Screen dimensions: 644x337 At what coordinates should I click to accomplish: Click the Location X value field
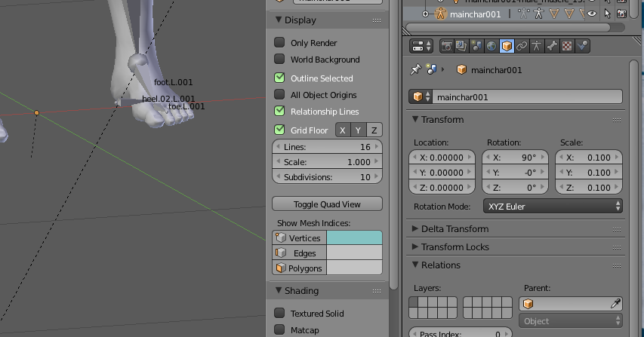442,158
